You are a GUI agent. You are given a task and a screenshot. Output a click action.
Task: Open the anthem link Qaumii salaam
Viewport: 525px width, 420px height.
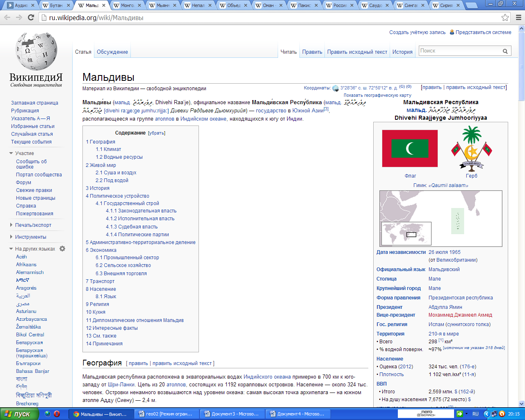[448, 185]
